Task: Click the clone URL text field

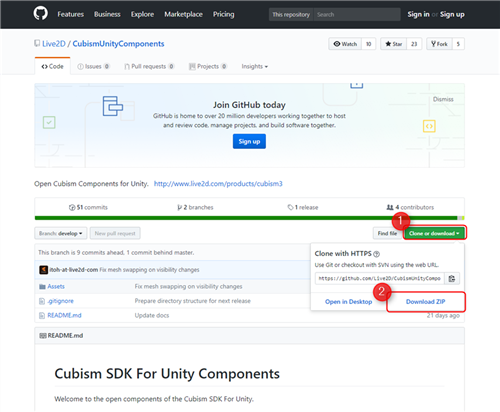Action: pos(379,278)
